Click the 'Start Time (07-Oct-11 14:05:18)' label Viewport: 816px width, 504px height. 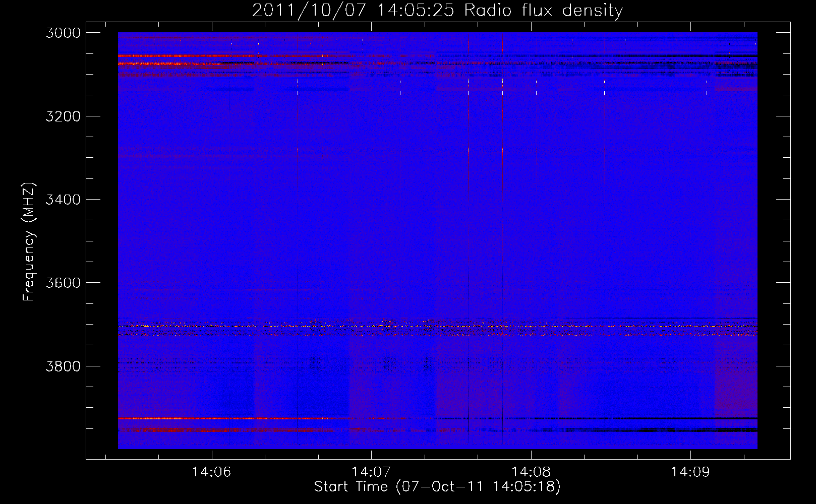pyautogui.click(x=437, y=487)
